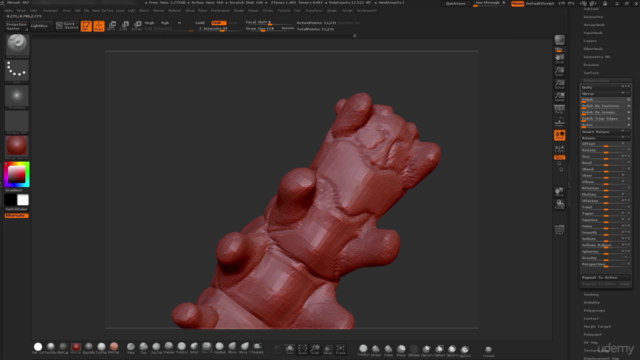
Task: Select the Clay brush in bottom shelf
Action: coord(143,348)
